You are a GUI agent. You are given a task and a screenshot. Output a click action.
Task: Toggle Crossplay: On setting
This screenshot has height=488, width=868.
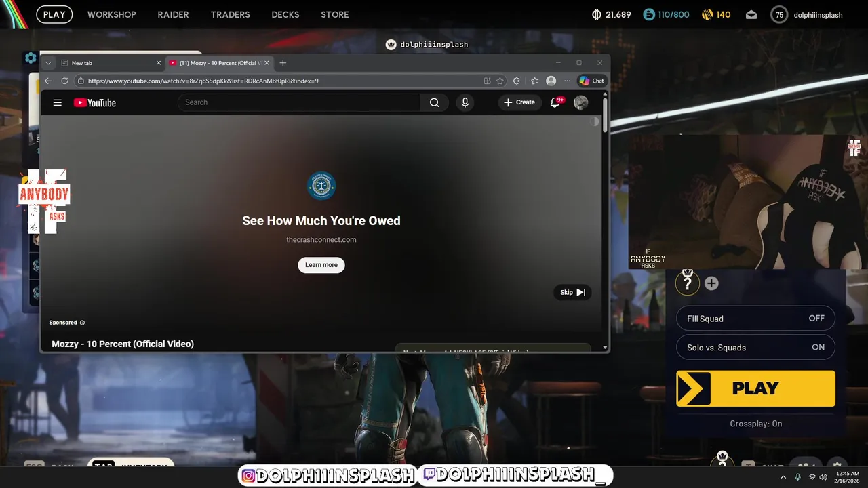(x=755, y=424)
